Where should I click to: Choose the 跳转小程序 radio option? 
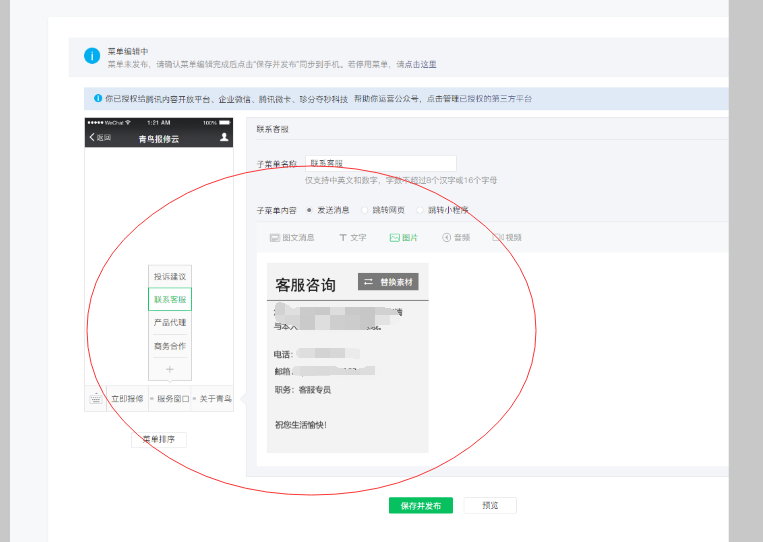442,210
